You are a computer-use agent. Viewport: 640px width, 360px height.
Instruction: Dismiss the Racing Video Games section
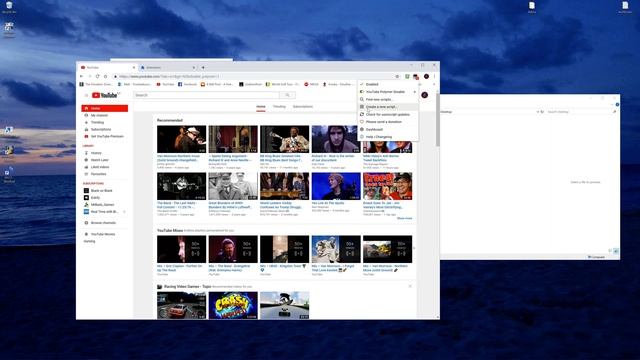[410, 287]
